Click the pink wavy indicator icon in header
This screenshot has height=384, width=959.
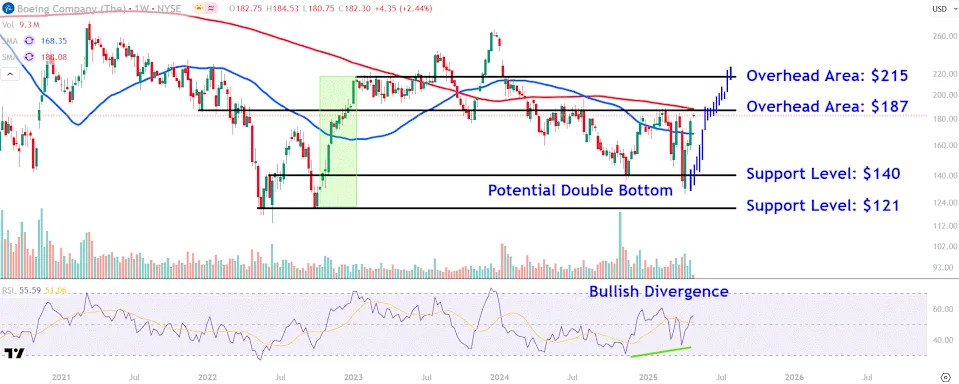[x=212, y=9]
